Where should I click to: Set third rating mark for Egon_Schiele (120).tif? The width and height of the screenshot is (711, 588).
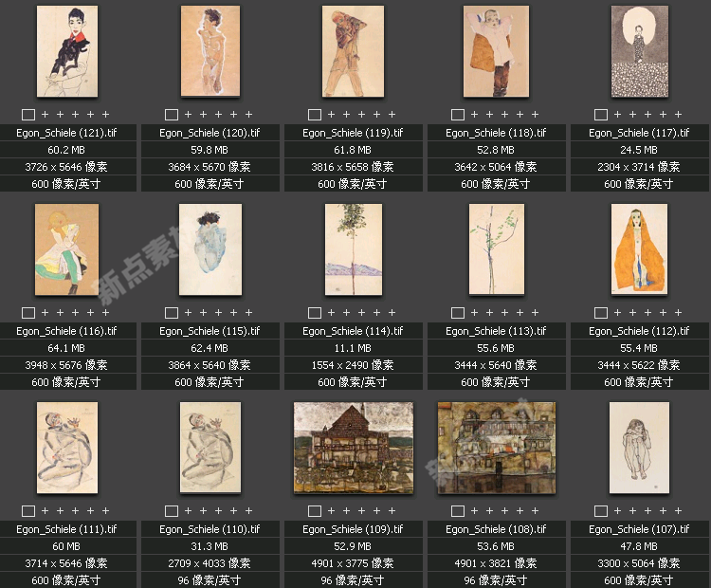point(219,115)
